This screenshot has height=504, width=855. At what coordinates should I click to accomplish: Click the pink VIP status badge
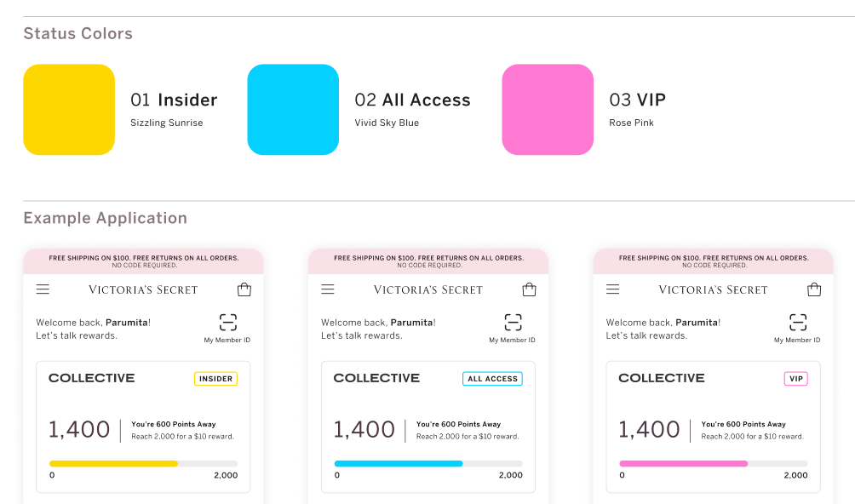tap(795, 379)
